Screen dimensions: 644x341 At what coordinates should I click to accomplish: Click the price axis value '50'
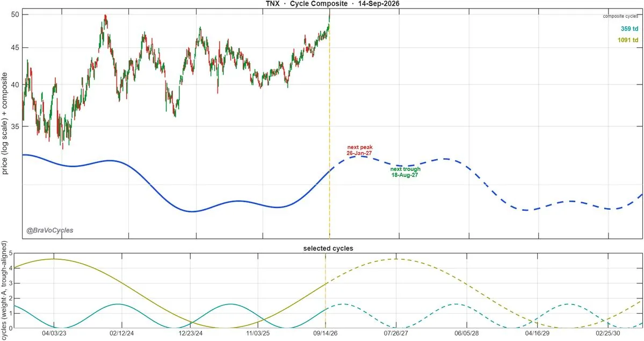[15, 15]
